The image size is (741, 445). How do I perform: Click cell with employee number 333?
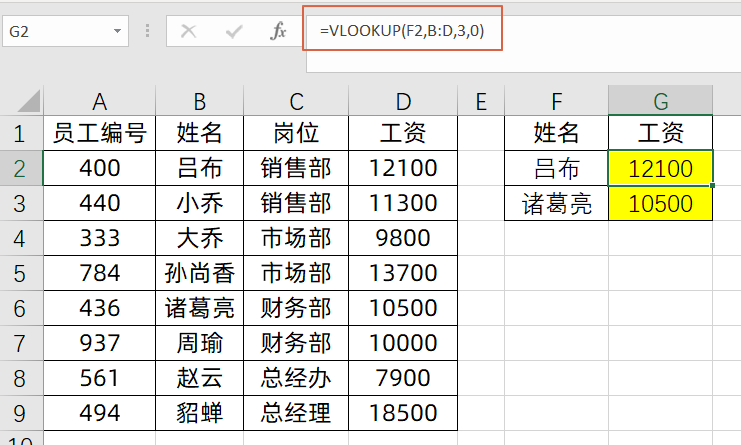coord(99,238)
